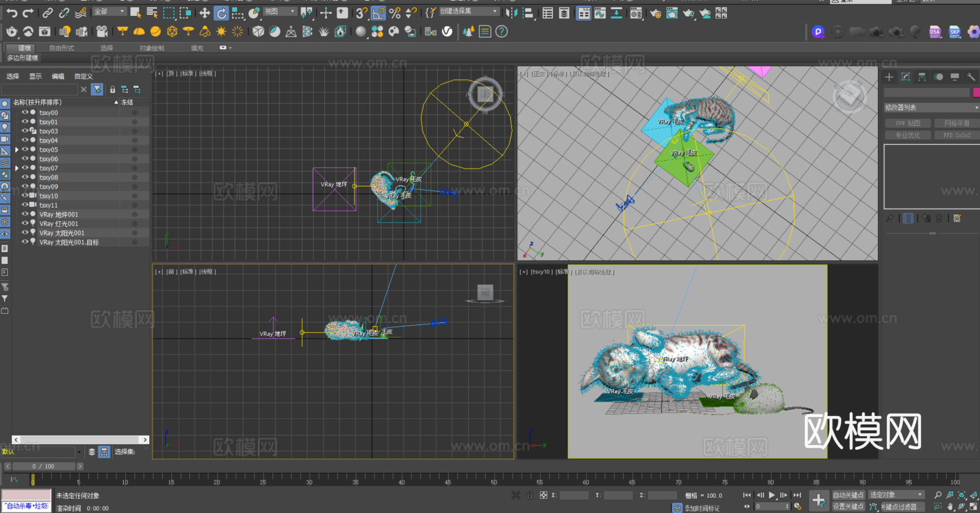Toggle the 3D Snaps button
The width and height of the screenshot is (980, 513).
362,13
